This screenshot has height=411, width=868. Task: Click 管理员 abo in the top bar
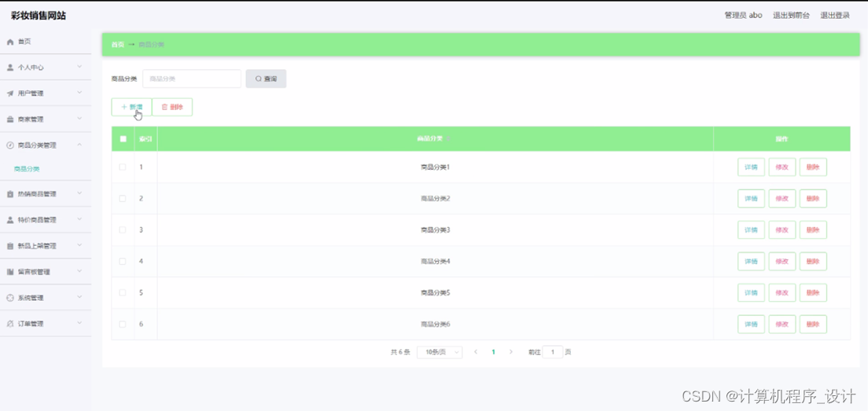coord(744,16)
